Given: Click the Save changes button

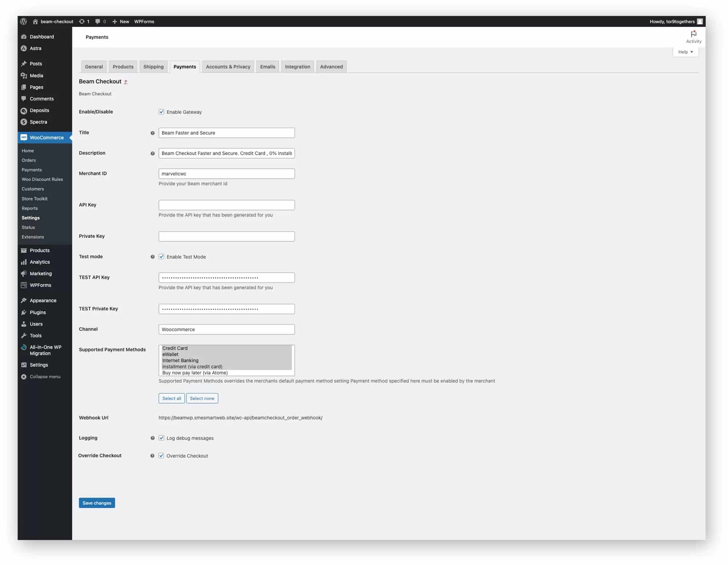Looking at the screenshot, I should [97, 503].
